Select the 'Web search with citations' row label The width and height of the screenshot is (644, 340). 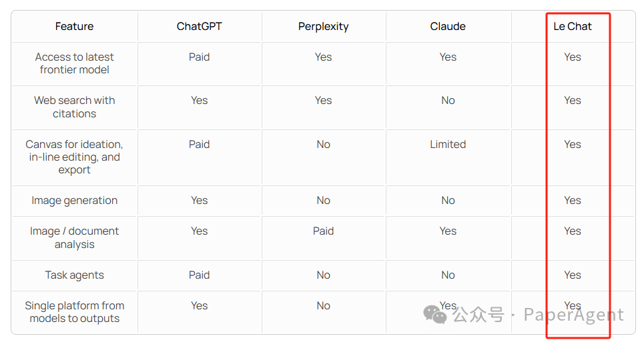(74, 107)
